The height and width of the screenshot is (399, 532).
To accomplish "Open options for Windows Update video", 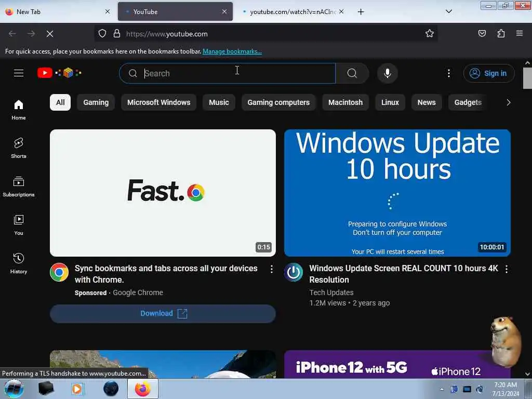I will 506,269.
